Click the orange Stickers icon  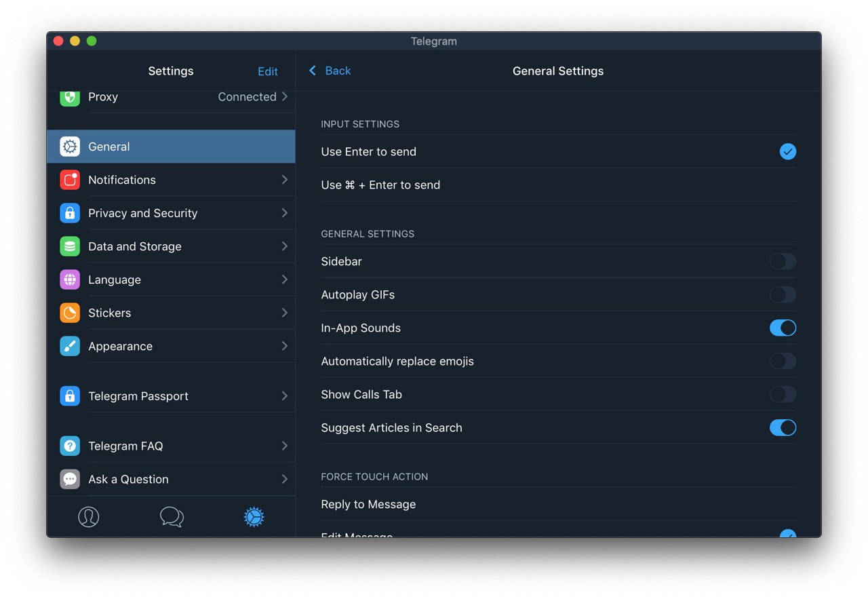[x=70, y=313]
